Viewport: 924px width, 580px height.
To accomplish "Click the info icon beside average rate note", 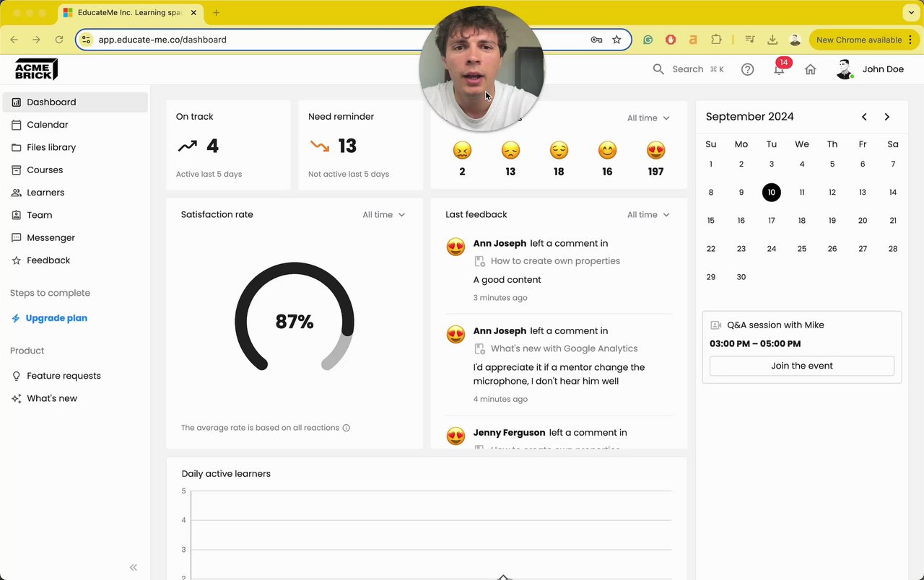I will pos(346,428).
